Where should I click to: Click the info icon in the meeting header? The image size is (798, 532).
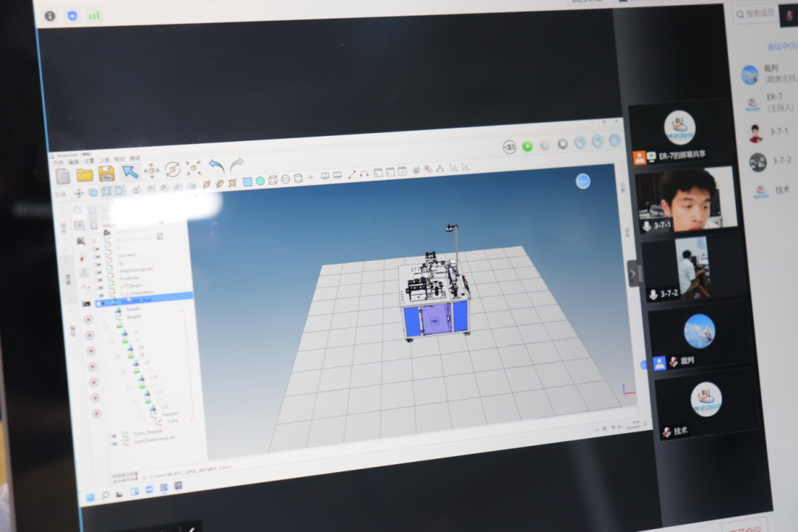tap(50, 16)
